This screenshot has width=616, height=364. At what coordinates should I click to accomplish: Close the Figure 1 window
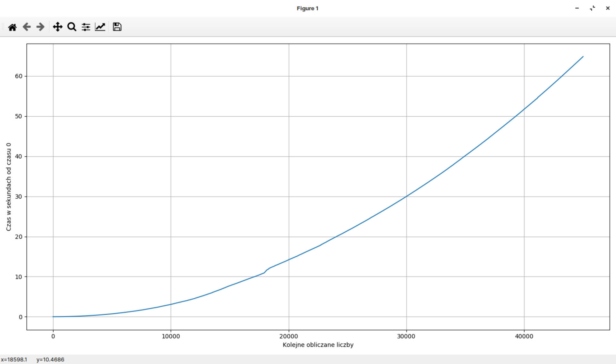(608, 8)
